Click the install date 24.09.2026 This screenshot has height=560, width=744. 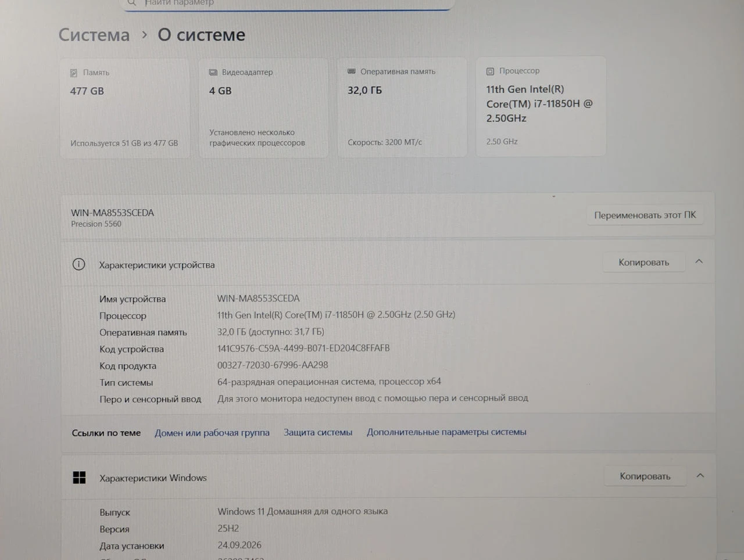pos(239,545)
